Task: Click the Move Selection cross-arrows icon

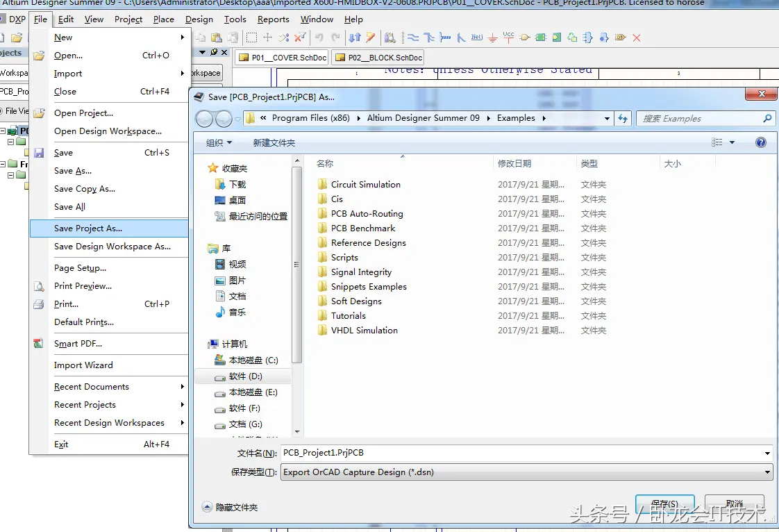Action: click(x=267, y=38)
